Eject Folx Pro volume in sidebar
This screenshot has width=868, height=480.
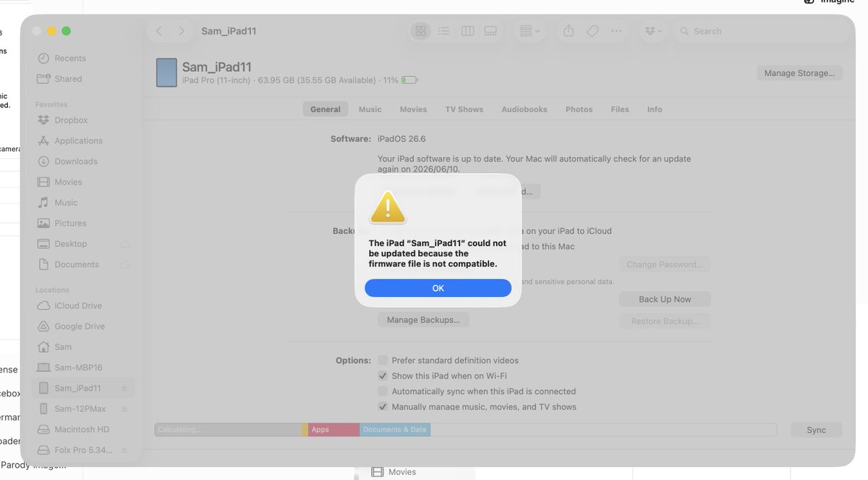[124, 450]
